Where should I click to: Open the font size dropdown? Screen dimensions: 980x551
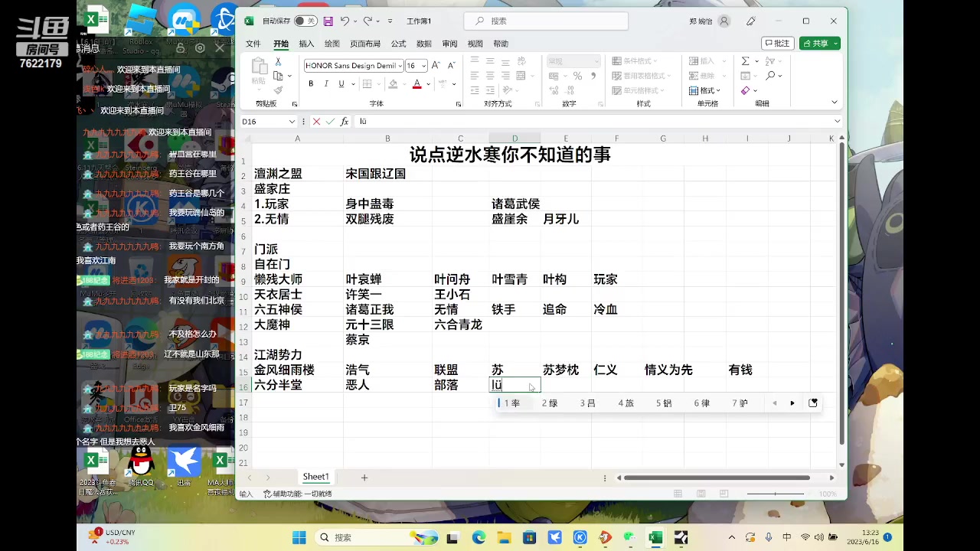(x=423, y=65)
